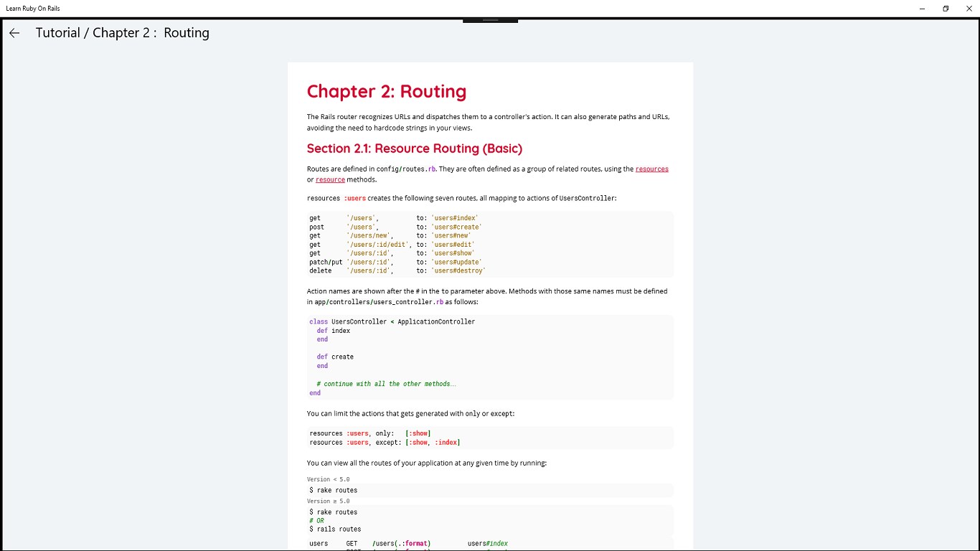Click 'users GET /users(.:format)' output line

pos(408,544)
